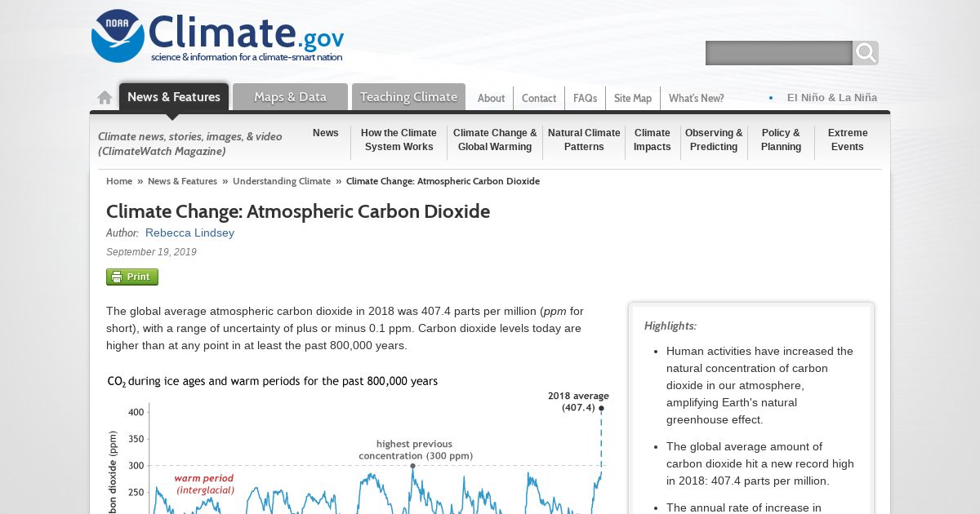
Task: Click the News & Features breadcrumb
Action: tap(182, 181)
